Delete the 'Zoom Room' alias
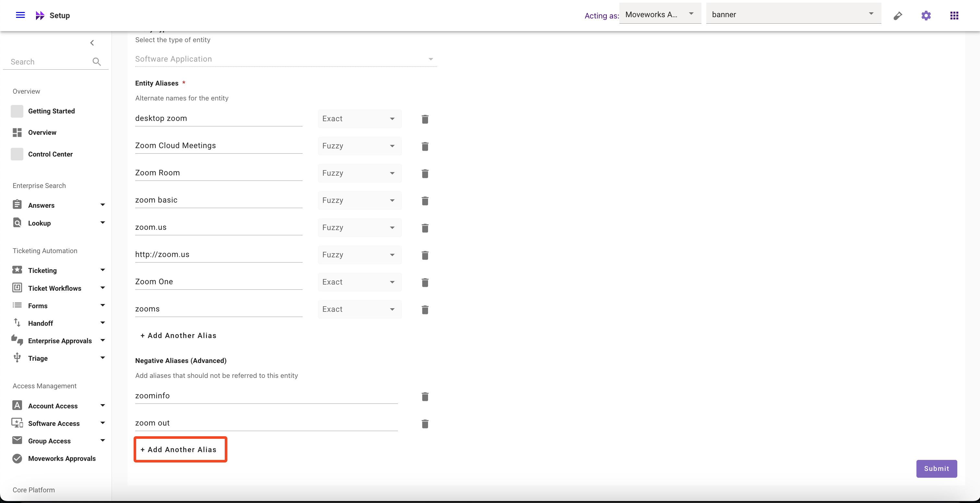Viewport: 980px width, 503px height. (425, 173)
